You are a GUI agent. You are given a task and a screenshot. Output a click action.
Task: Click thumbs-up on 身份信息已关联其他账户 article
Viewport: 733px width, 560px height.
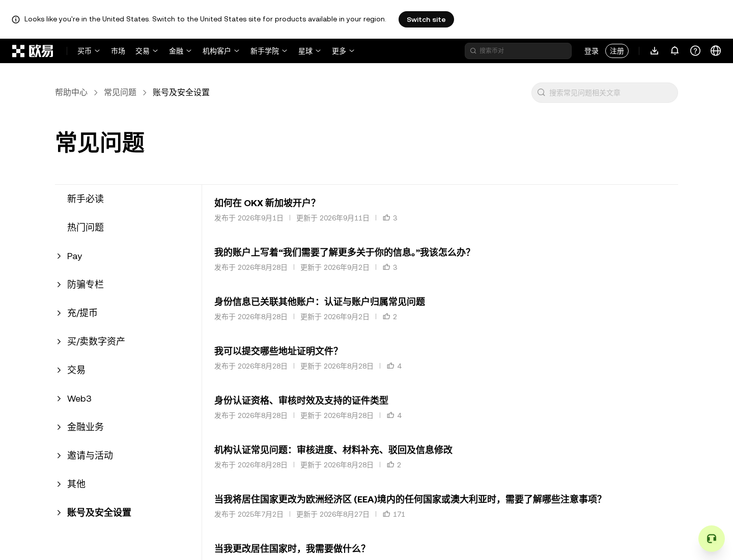click(x=386, y=316)
